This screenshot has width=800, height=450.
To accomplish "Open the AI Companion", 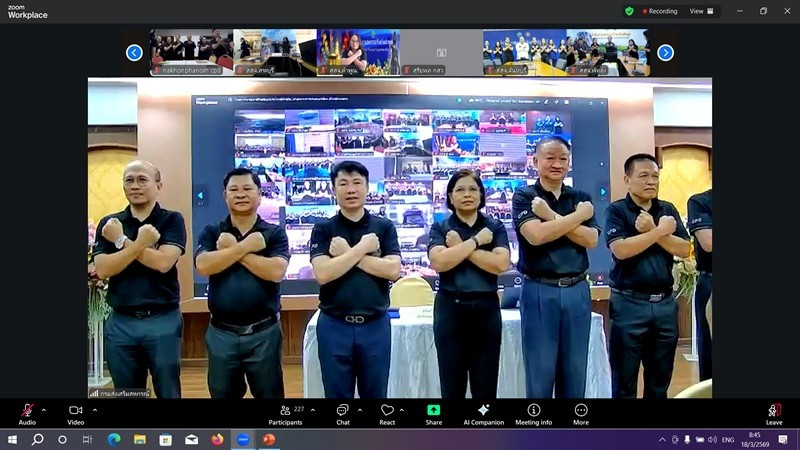I will click(483, 411).
